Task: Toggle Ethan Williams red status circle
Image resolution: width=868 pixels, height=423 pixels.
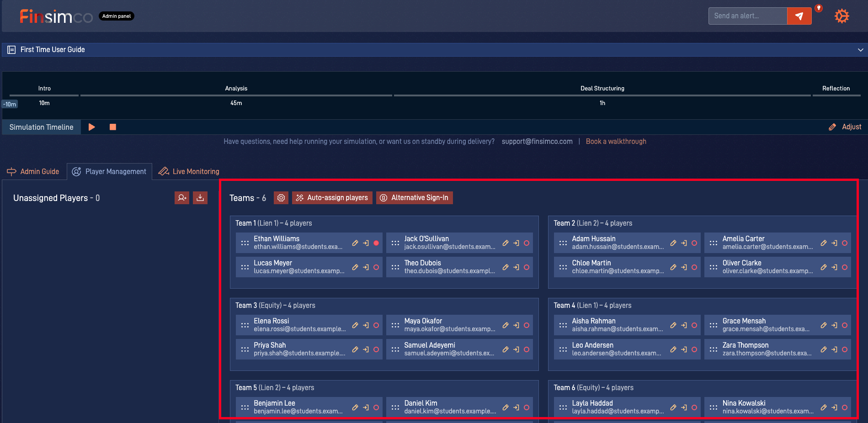Action: (376, 243)
